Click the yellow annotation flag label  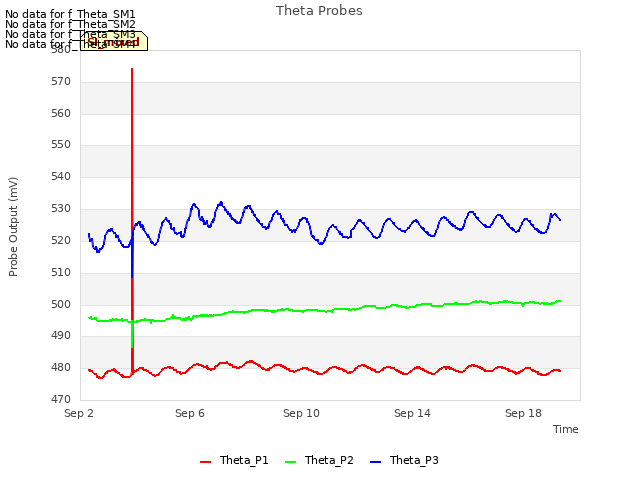pos(114,42)
